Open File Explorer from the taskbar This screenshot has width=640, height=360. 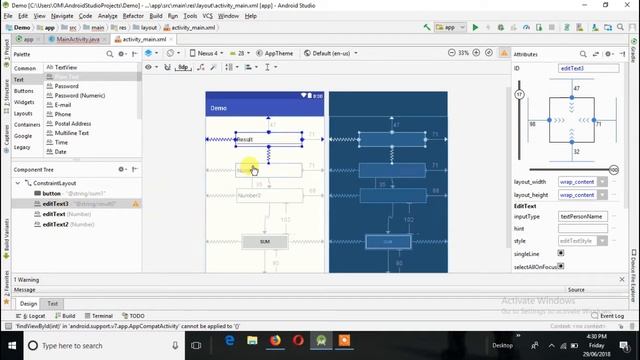(252, 341)
